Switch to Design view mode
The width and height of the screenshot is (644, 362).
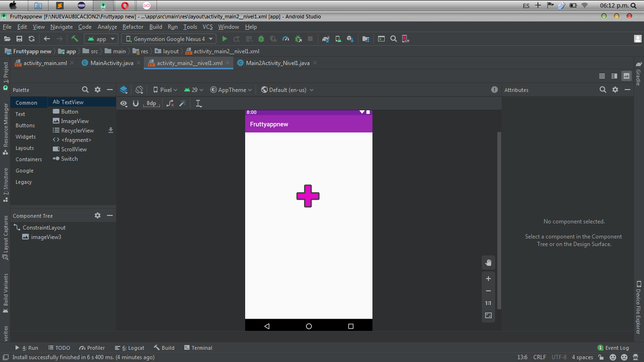[627, 76]
